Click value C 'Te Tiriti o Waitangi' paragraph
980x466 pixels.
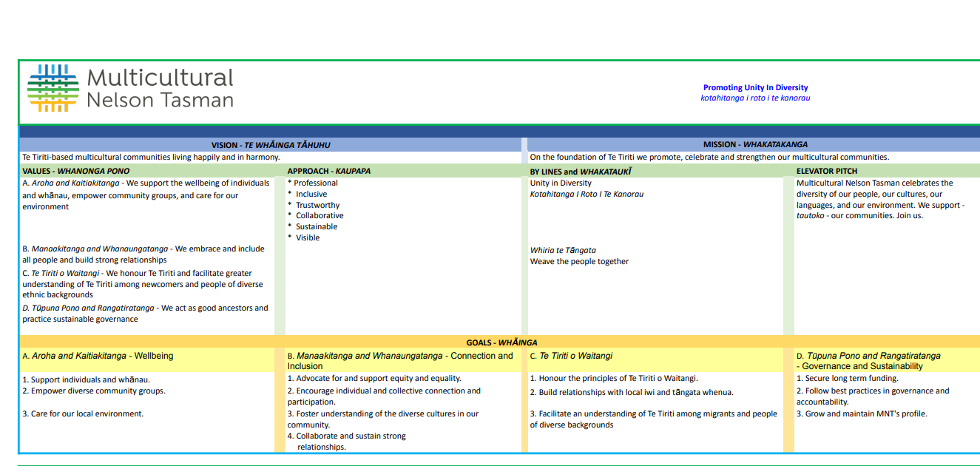click(x=143, y=284)
